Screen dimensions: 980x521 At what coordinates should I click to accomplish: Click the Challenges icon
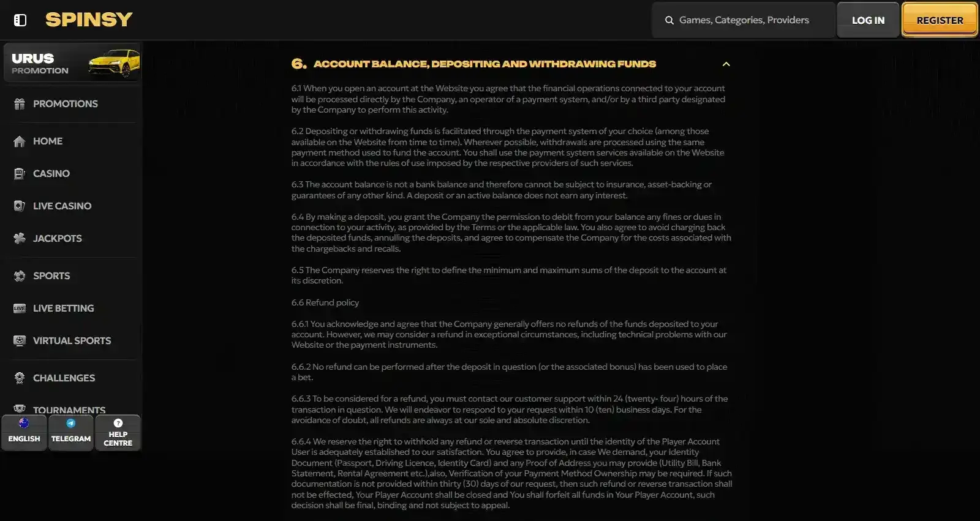click(x=20, y=378)
